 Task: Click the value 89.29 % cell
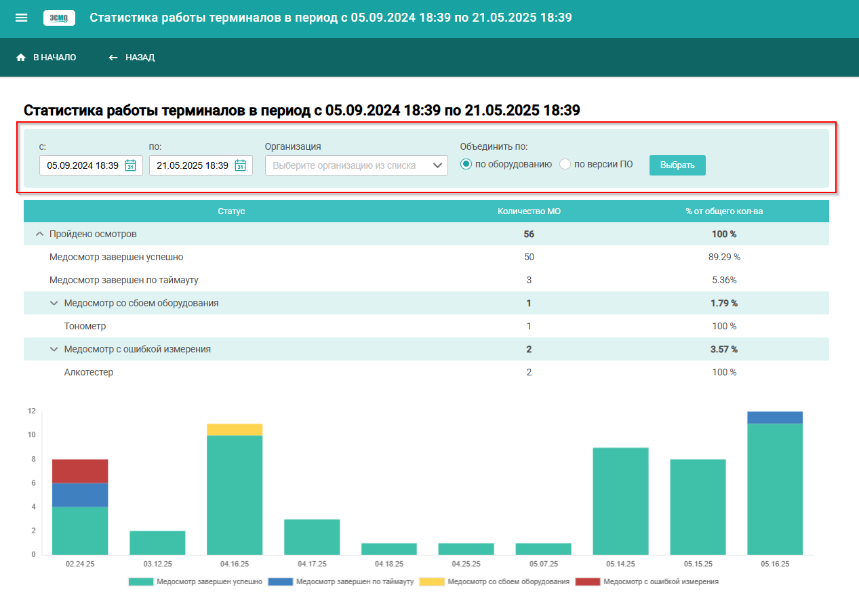[x=724, y=257]
